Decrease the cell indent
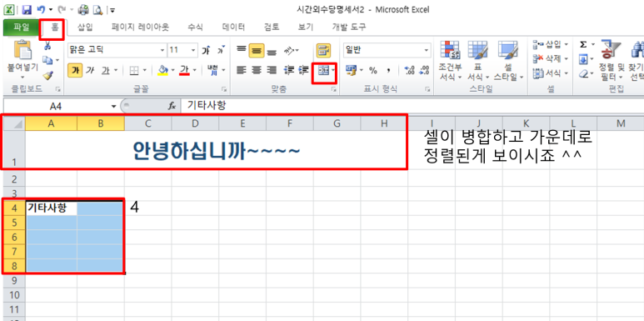 (x=289, y=70)
